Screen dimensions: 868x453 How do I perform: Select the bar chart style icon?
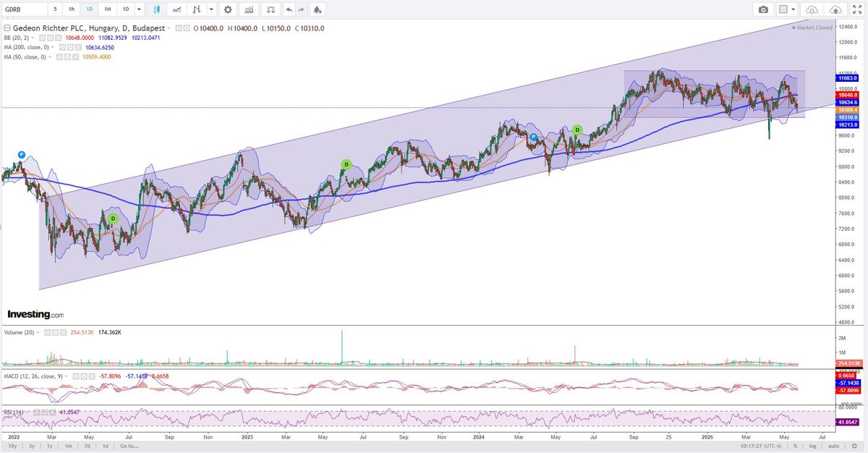click(x=196, y=9)
